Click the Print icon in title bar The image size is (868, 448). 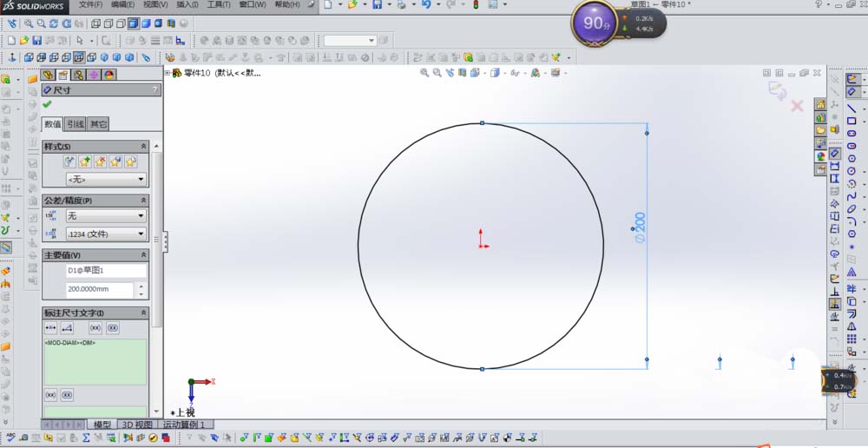point(401,4)
